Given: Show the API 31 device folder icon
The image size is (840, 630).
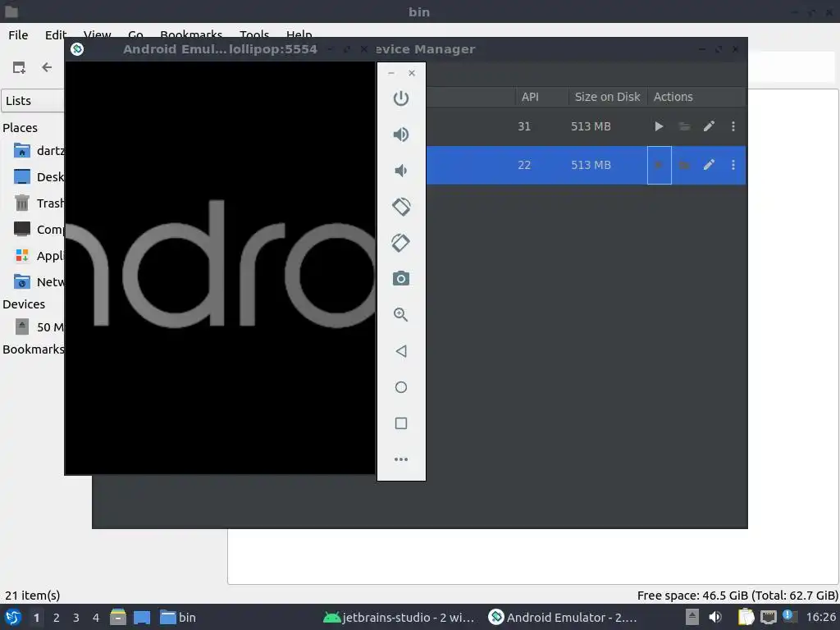Looking at the screenshot, I should (684, 126).
